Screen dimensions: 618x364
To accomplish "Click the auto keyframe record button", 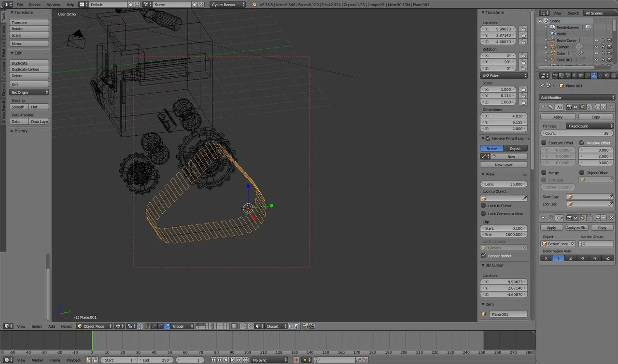I will click(296, 360).
